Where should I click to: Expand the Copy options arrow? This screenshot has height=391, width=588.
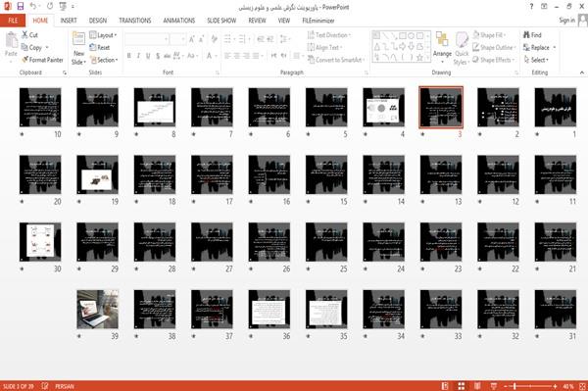click(x=47, y=47)
